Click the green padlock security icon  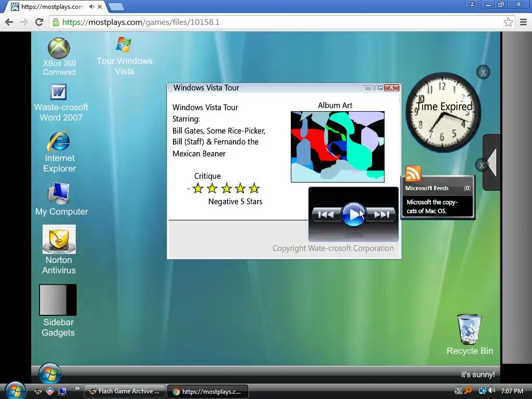56,22
